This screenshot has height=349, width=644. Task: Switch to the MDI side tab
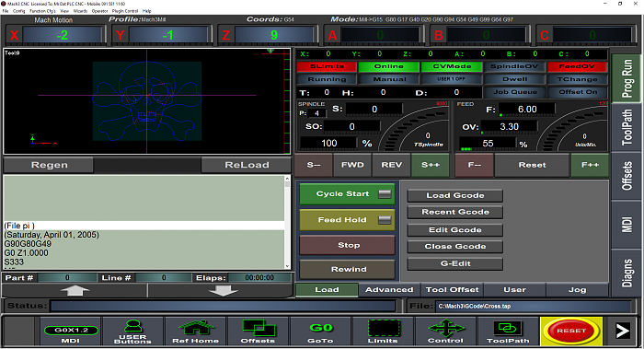[x=627, y=225]
